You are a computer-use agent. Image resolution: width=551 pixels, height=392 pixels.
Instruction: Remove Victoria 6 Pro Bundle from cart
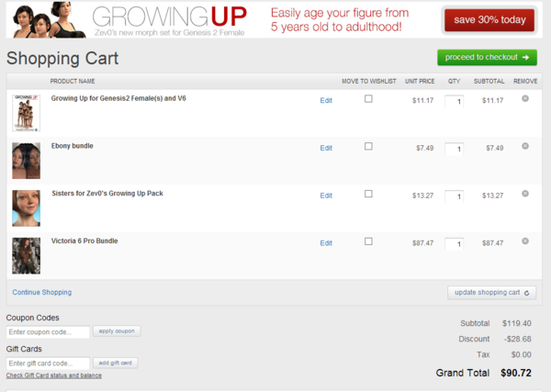coord(525,241)
